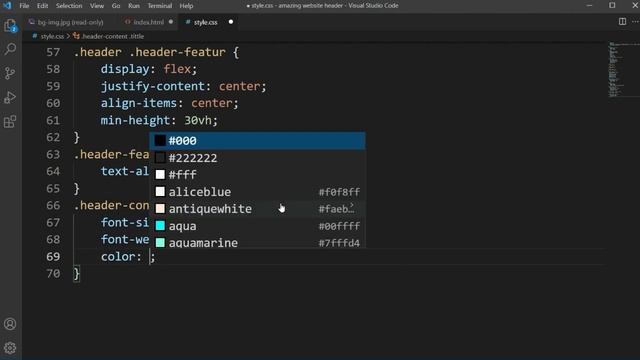Click the Split Editor Right icon

[622, 22]
